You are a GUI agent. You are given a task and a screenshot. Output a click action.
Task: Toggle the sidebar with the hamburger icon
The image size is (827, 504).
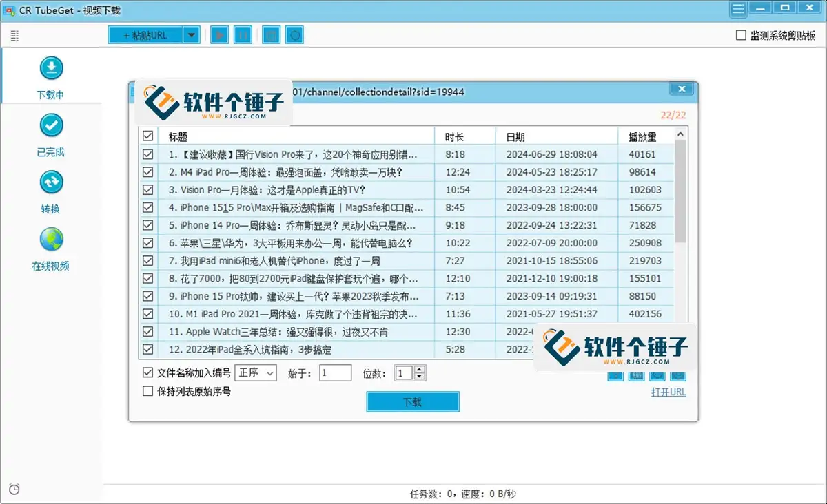click(14, 36)
